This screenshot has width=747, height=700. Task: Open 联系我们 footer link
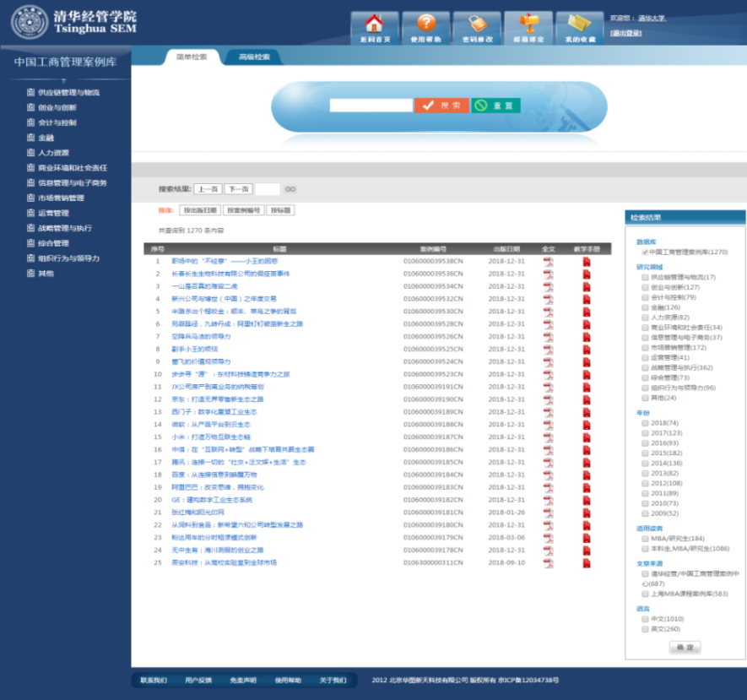(x=154, y=680)
